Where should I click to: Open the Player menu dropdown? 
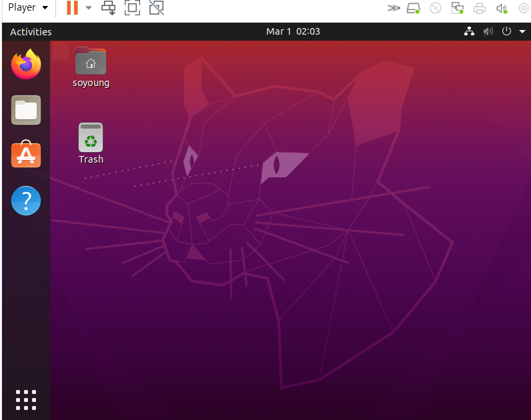tap(28, 7)
